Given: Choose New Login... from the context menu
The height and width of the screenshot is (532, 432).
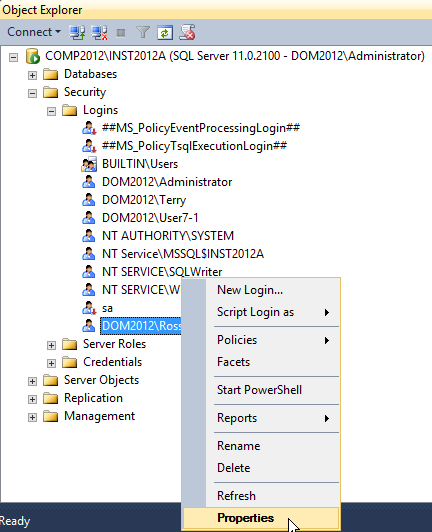Looking at the screenshot, I should point(261,290).
